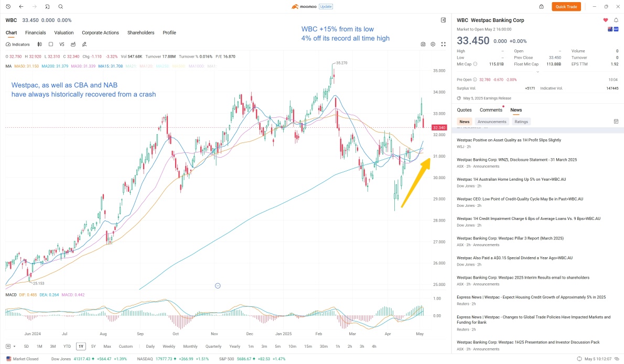
Task: Go back with the left arrow
Action: [x=21, y=7]
